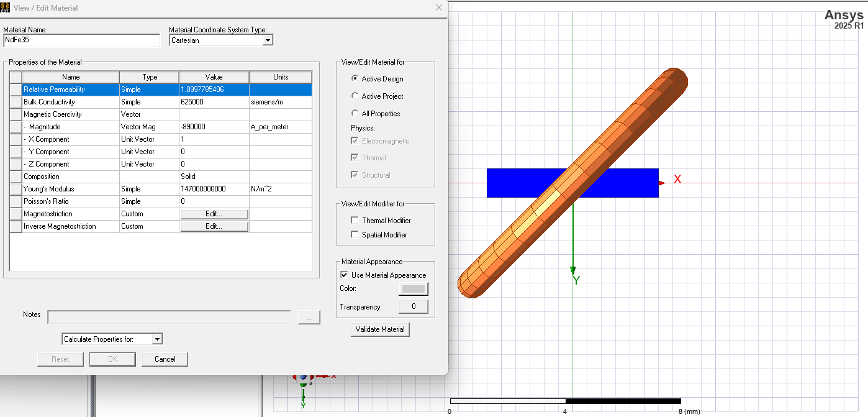Edit the Relative Permeability value cell
This screenshot has height=417, width=868.
pos(214,89)
